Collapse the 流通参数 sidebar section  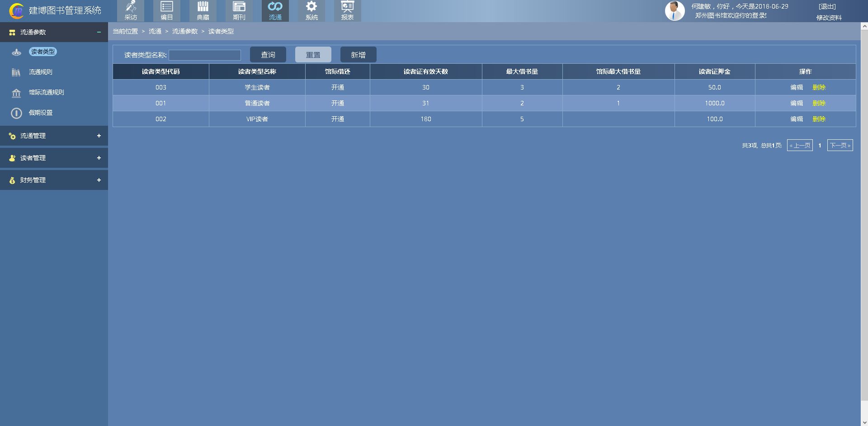tap(99, 32)
